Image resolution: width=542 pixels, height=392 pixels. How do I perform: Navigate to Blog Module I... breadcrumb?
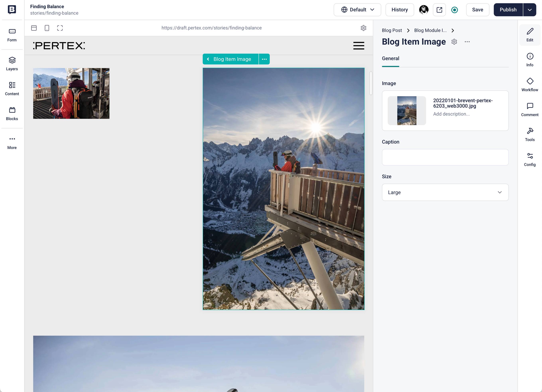tap(430, 30)
